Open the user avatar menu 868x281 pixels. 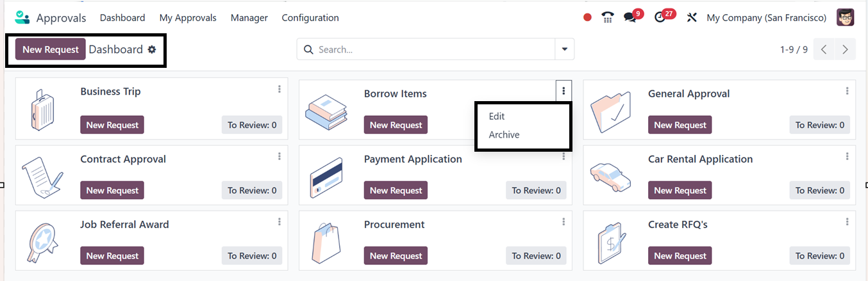click(x=845, y=17)
